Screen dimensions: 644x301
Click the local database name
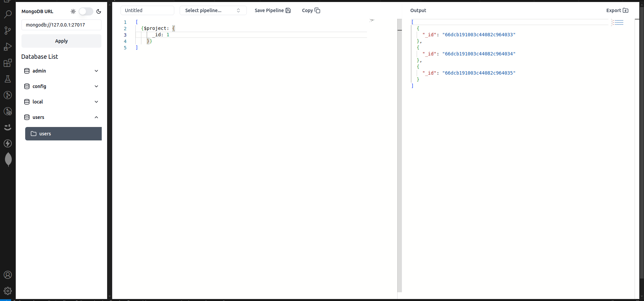tap(38, 102)
